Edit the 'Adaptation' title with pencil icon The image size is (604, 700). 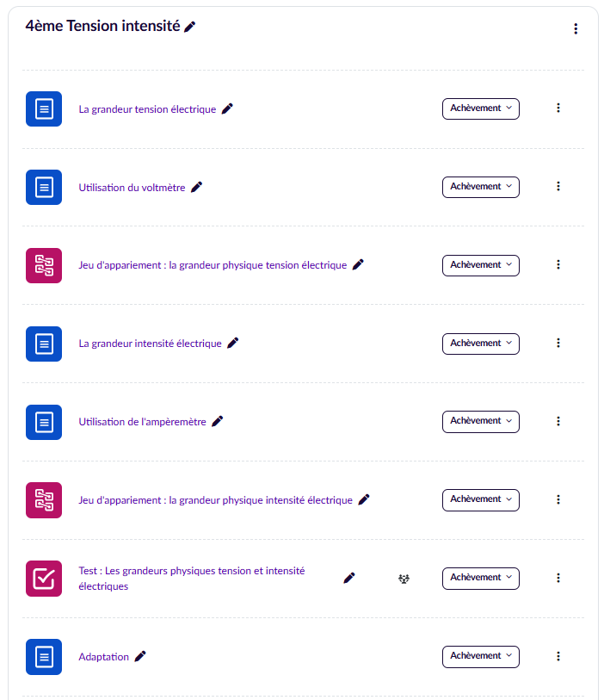point(140,656)
